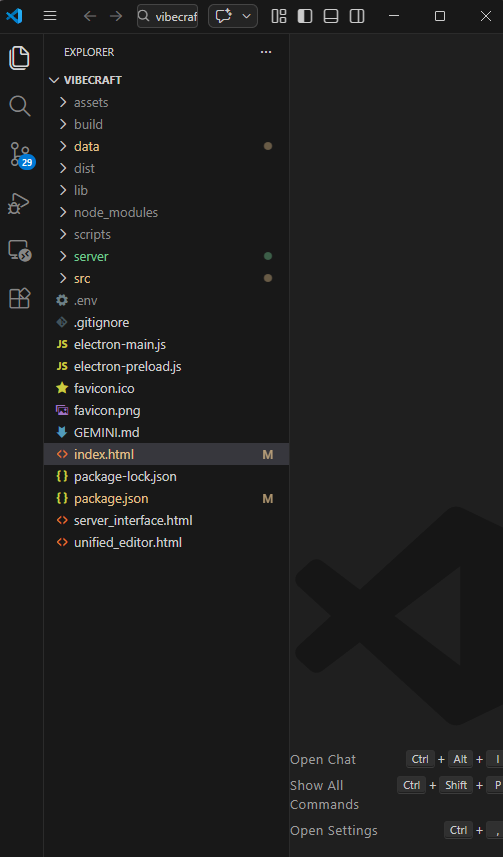
Task: Open the Run and Debug view
Action: [20, 203]
